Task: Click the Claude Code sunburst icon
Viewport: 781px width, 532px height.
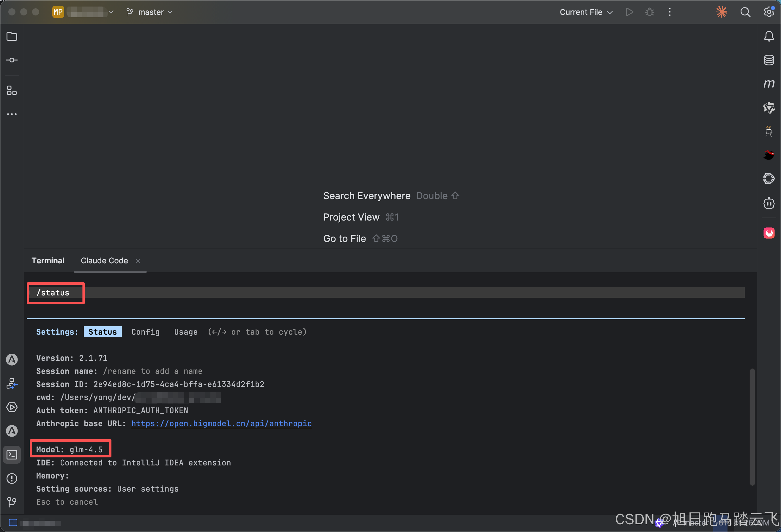Action: 721,12
